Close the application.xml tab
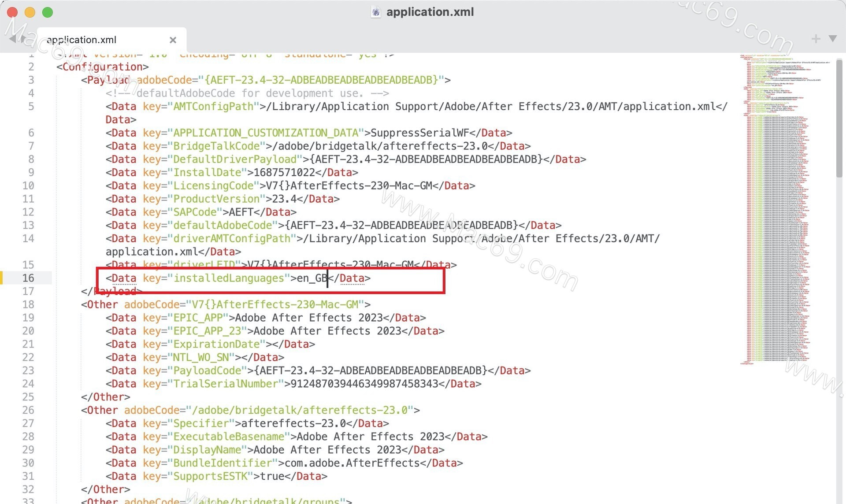 pos(173,40)
